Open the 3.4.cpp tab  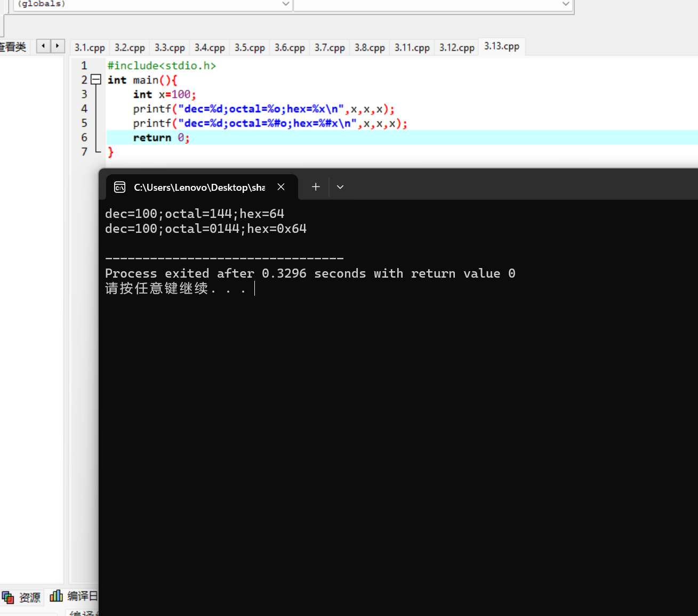tap(210, 47)
